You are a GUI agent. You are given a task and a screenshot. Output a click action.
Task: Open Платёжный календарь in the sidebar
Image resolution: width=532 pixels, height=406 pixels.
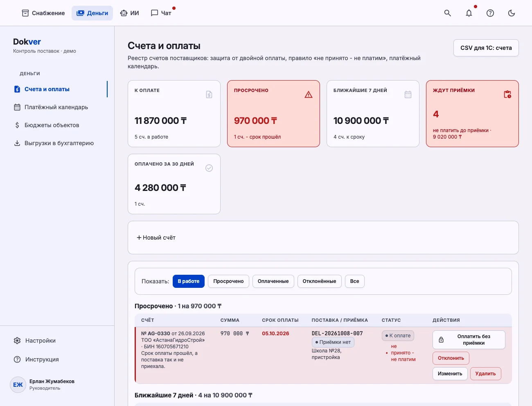point(57,107)
